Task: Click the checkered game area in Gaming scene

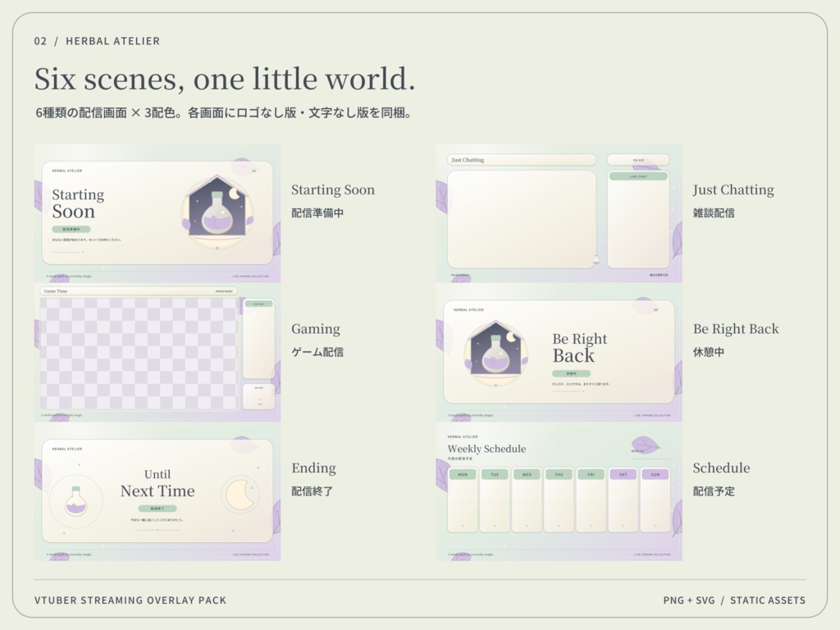Action: (x=138, y=354)
